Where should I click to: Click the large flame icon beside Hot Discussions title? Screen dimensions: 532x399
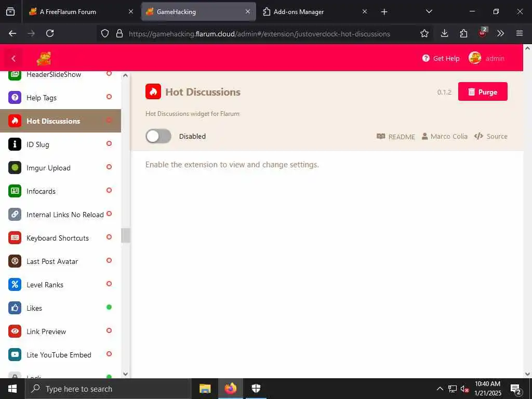pyautogui.click(x=153, y=91)
